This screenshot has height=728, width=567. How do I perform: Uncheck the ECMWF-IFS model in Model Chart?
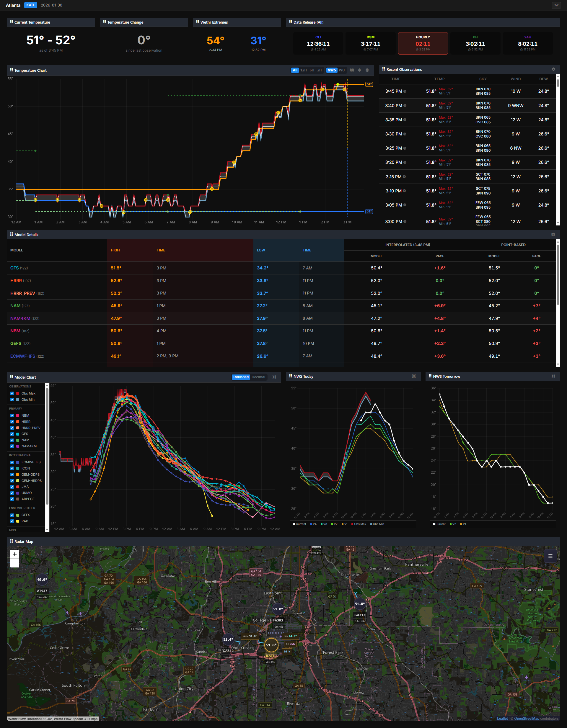pyautogui.click(x=12, y=462)
